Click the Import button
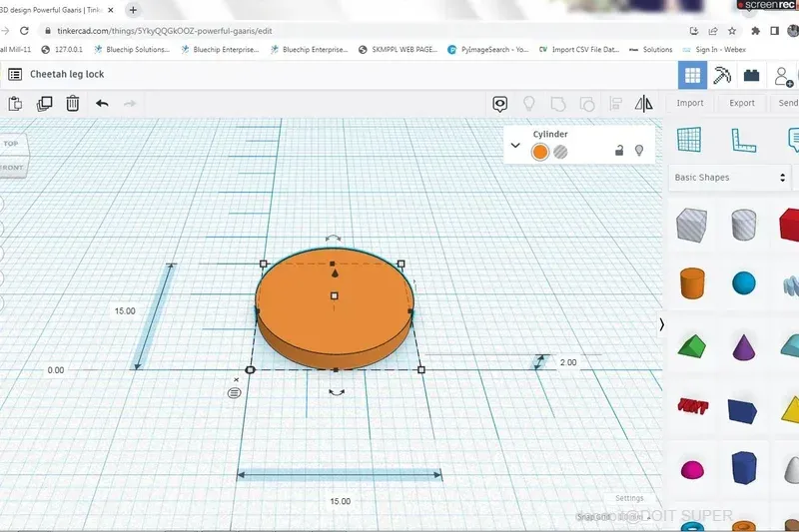This screenshot has width=799, height=532. tap(690, 103)
